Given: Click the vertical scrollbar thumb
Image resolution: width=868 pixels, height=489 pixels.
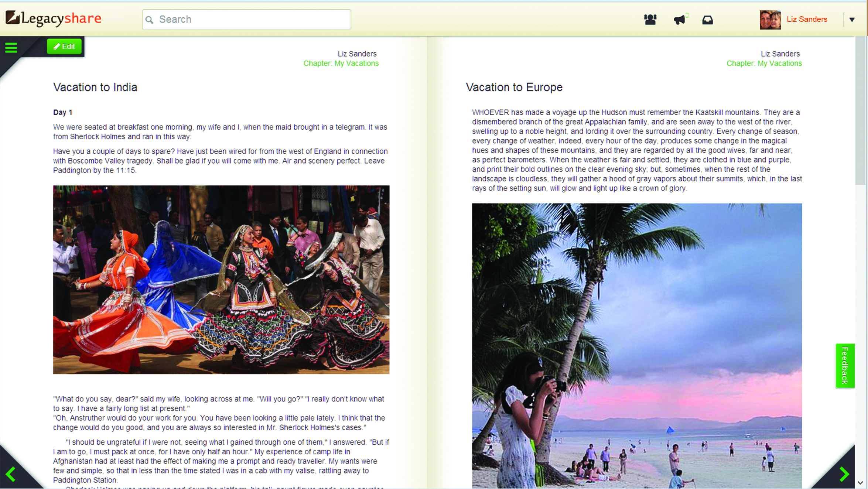Looking at the screenshot, I should coord(861,111).
